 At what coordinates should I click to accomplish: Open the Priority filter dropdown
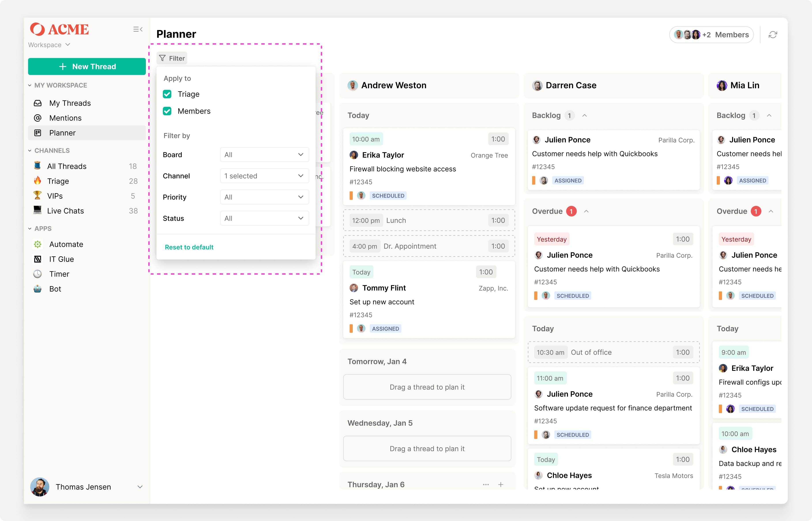coord(264,197)
